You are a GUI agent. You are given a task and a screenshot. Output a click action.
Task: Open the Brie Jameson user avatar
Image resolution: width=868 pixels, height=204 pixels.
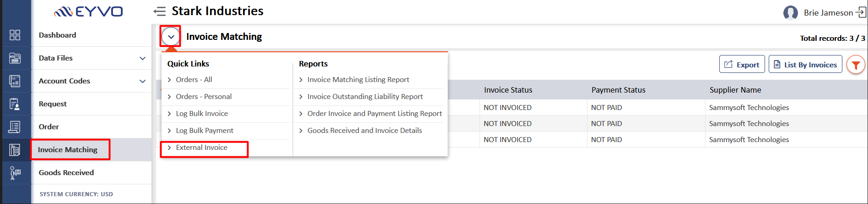790,13
